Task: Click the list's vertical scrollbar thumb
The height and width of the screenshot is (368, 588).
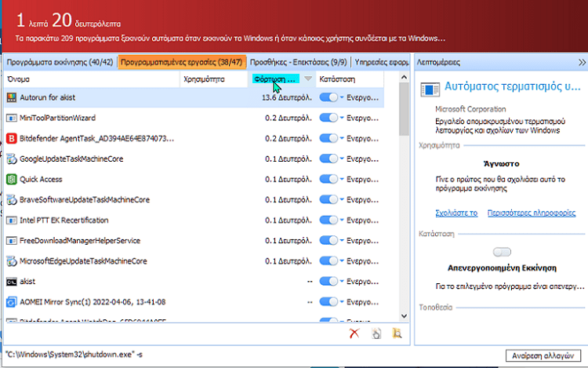Action: tap(404, 109)
